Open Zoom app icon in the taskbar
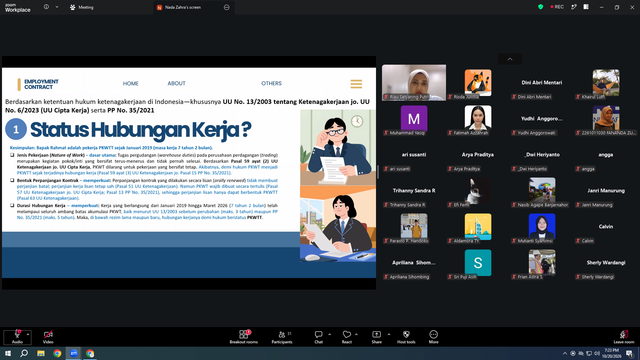Image resolution: width=640 pixels, height=360 pixels. 74,353
